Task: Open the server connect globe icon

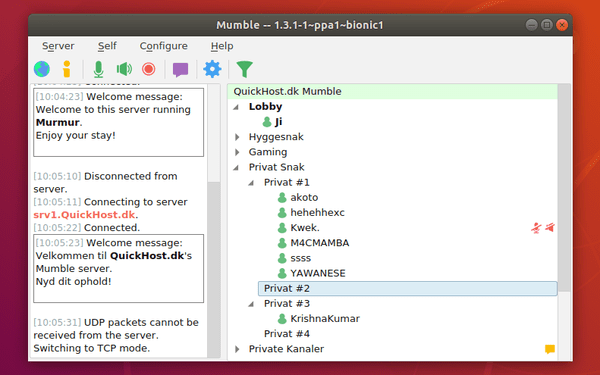Action: 42,69
